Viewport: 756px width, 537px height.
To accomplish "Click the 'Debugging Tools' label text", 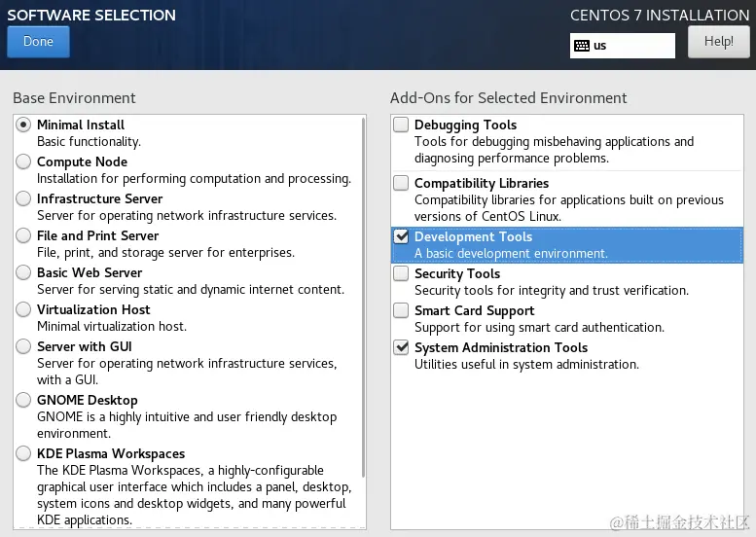I will [465, 125].
